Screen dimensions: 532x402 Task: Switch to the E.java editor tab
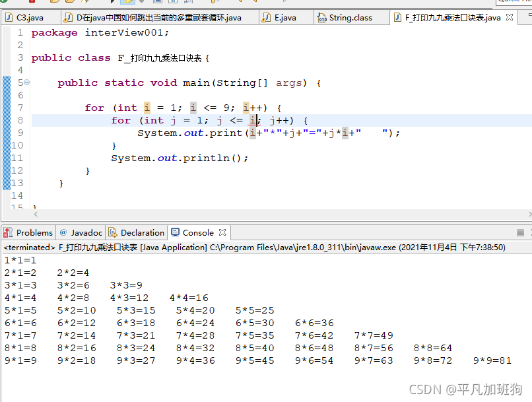(x=285, y=18)
